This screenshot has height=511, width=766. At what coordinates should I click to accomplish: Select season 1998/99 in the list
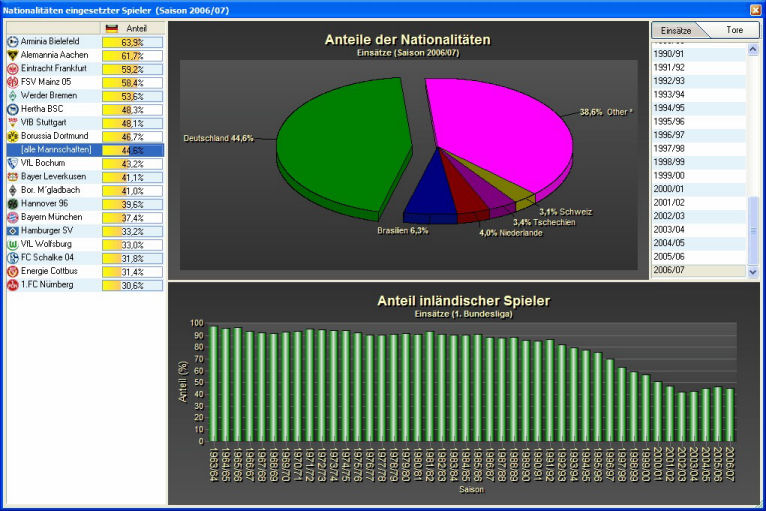pos(699,162)
